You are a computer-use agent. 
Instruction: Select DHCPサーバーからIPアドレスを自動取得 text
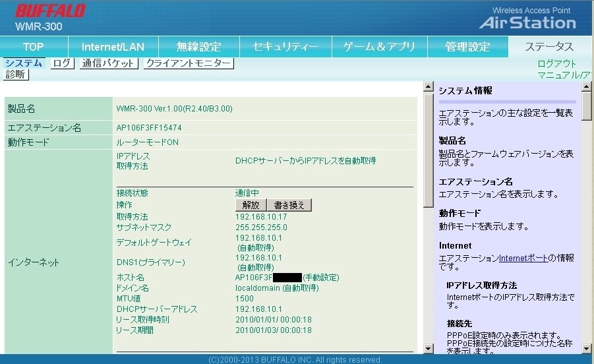305,161
